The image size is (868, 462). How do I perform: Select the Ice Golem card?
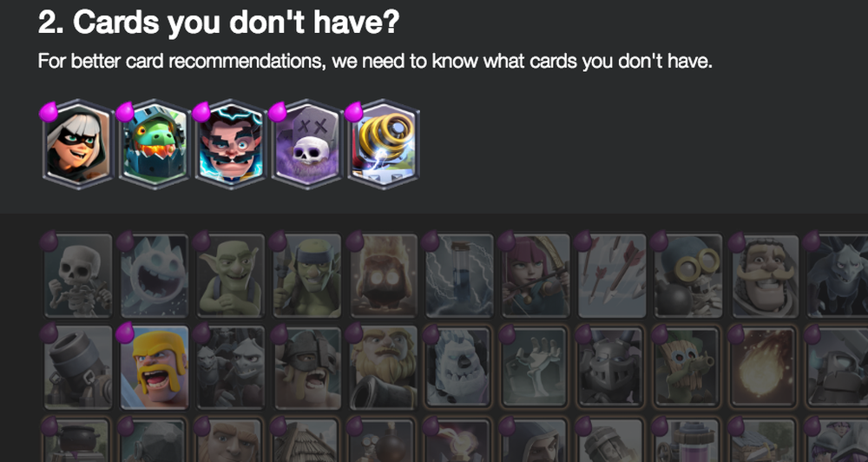[459, 367]
